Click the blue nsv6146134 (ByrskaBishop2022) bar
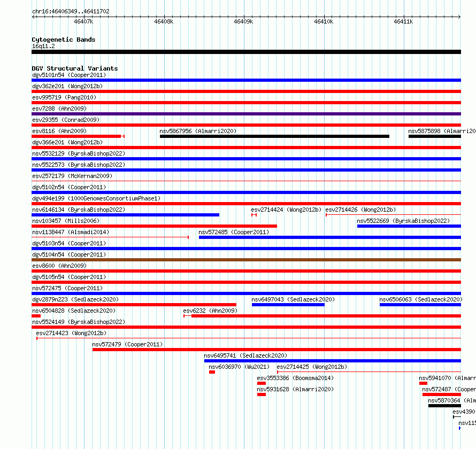The width and height of the screenshot is (476, 449). coord(125,215)
